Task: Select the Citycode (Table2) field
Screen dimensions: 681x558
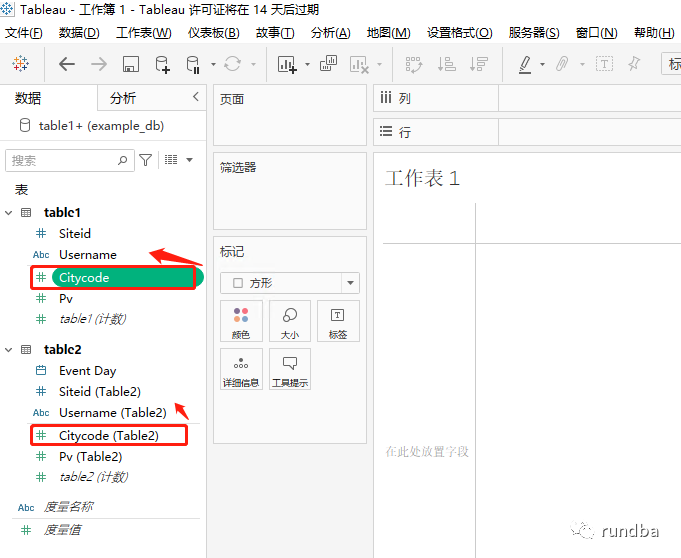Action: [x=109, y=436]
